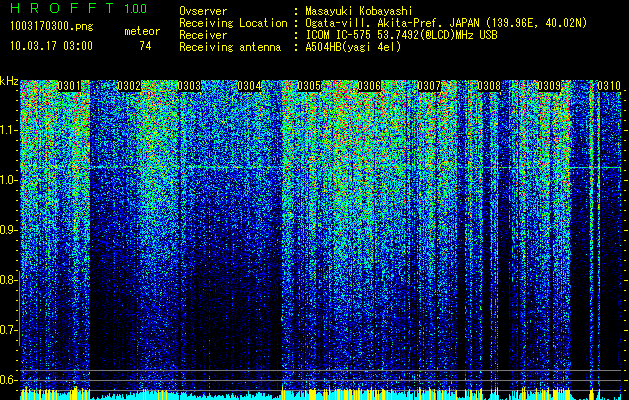Click the Receiving Location label
Screen dimensions: 629x400
click(233, 23)
